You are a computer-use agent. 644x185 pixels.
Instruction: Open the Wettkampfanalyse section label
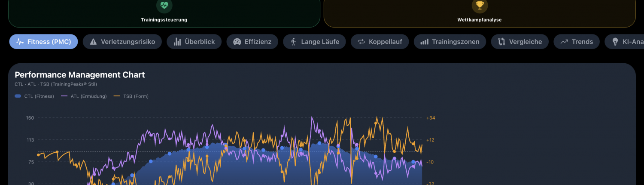480,20
